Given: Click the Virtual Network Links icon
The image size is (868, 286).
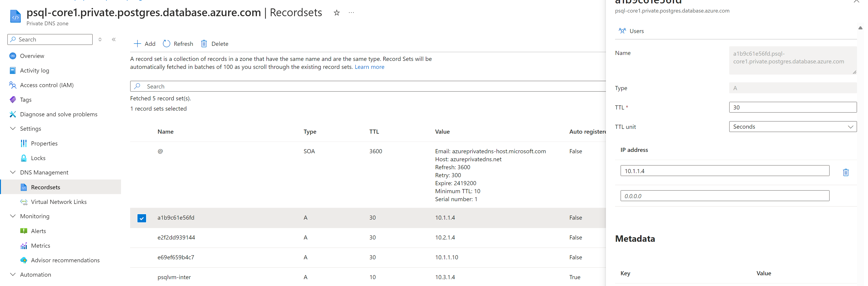Looking at the screenshot, I should tap(24, 202).
